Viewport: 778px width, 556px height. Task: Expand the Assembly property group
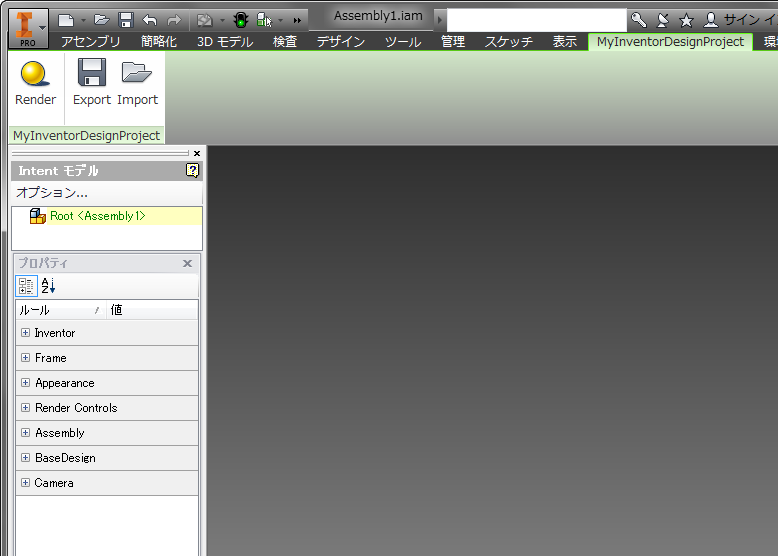(x=25, y=432)
